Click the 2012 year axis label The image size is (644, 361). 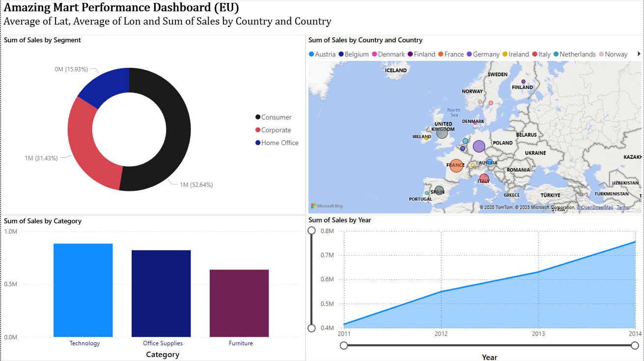(x=441, y=333)
